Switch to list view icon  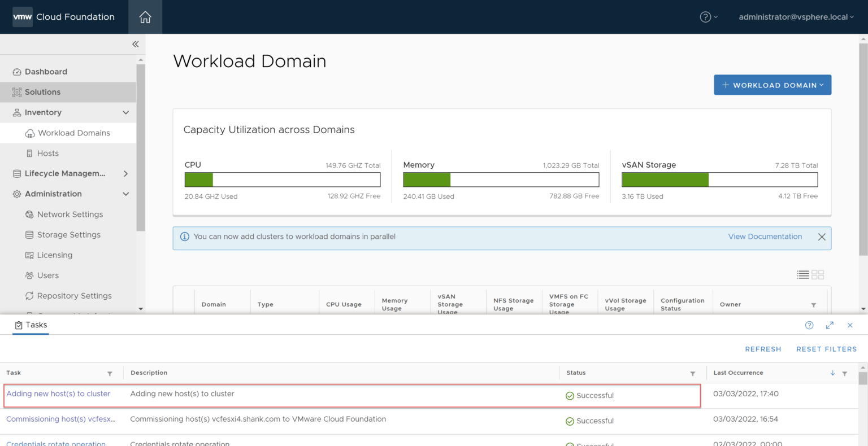coord(802,274)
